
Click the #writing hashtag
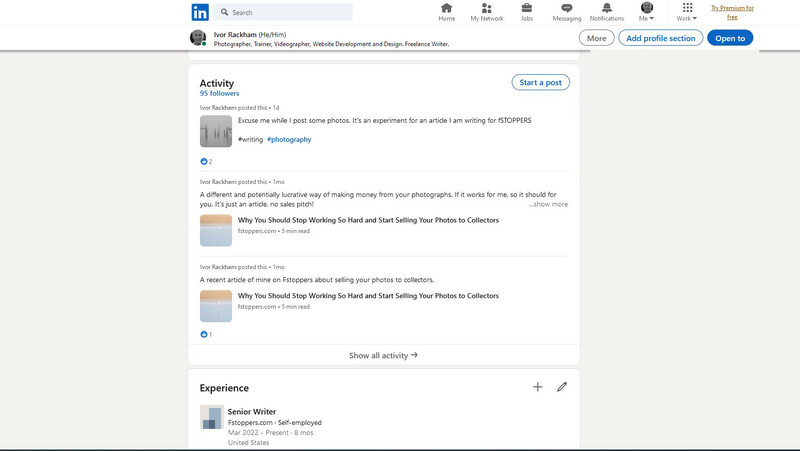pos(251,139)
